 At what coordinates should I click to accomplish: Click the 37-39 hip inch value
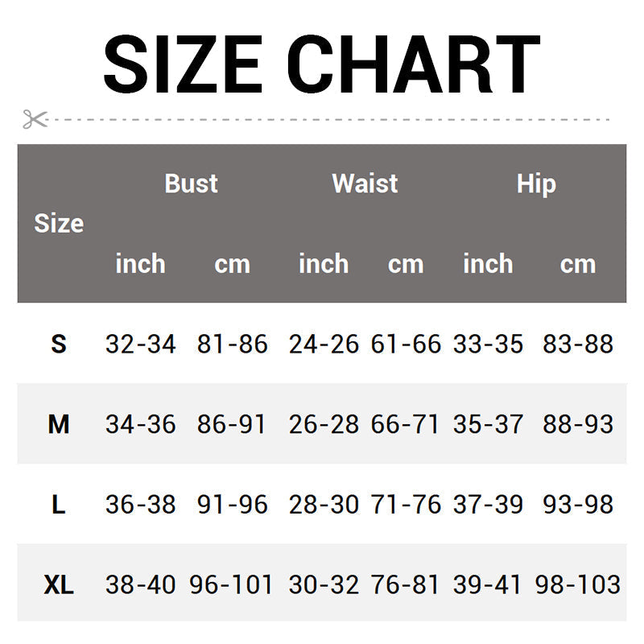click(x=488, y=505)
